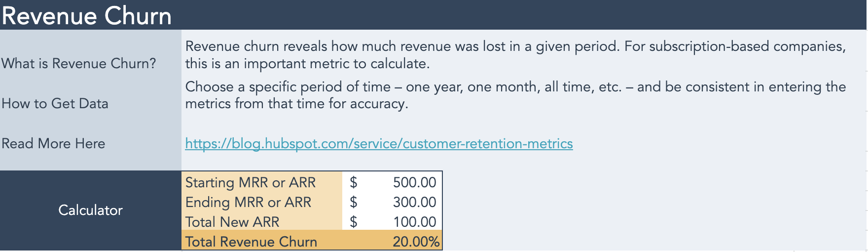Screen dimensions: 868x252
Task: Click the Revenue Churn title header
Action: click(x=87, y=16)
